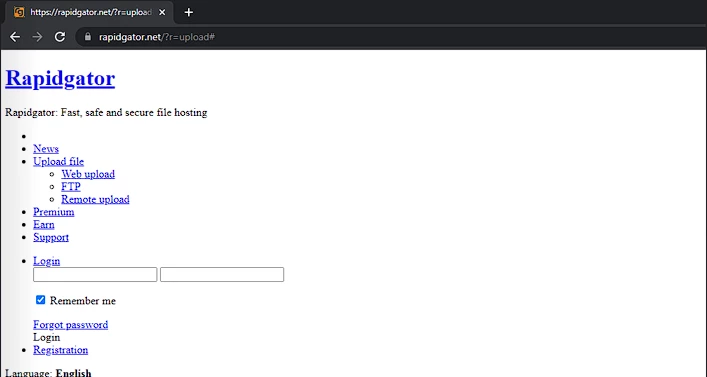707x377 pixels.
Task: Focus the second login input field
Action: [222, 275]
